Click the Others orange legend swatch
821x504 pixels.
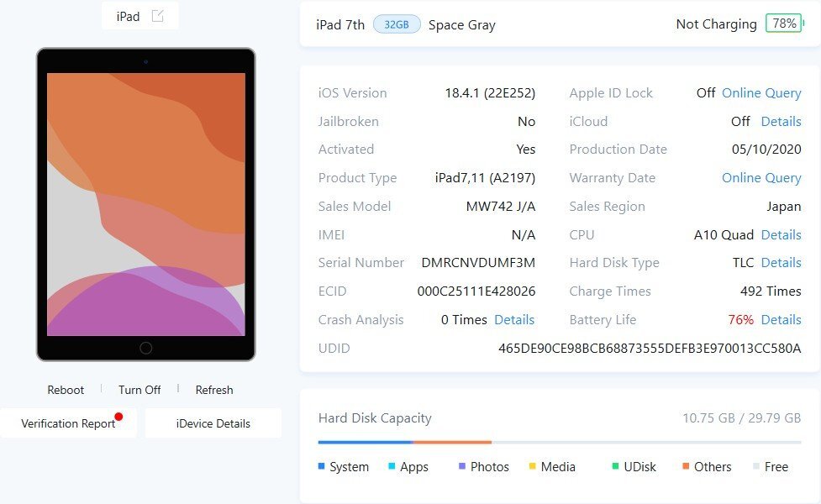click(686, 466)
